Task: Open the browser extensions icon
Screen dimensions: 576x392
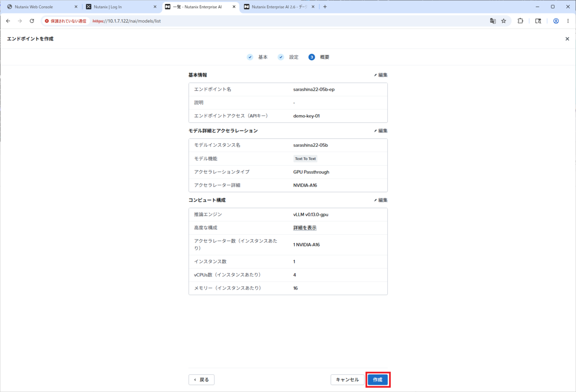Action: coord(520,21)
